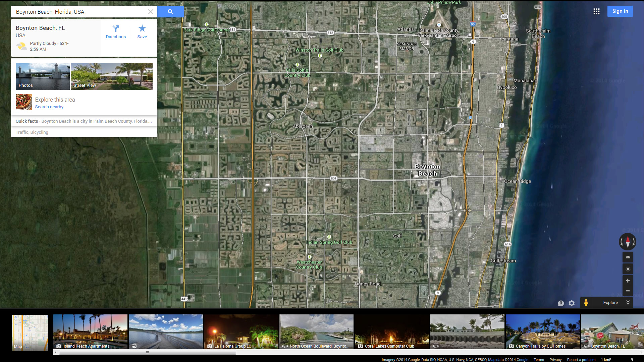
Task: Switch to Map view thumbnail
Action: [x=30, y=333]
